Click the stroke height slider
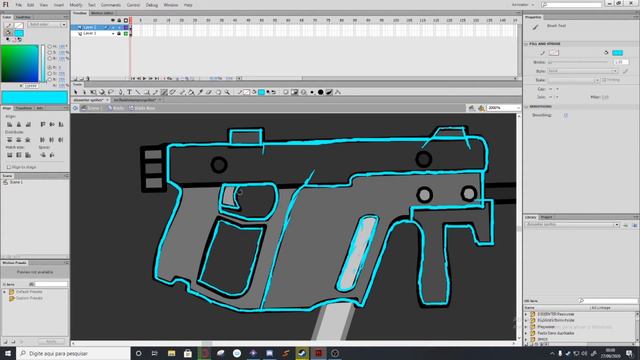 (578, 62)
